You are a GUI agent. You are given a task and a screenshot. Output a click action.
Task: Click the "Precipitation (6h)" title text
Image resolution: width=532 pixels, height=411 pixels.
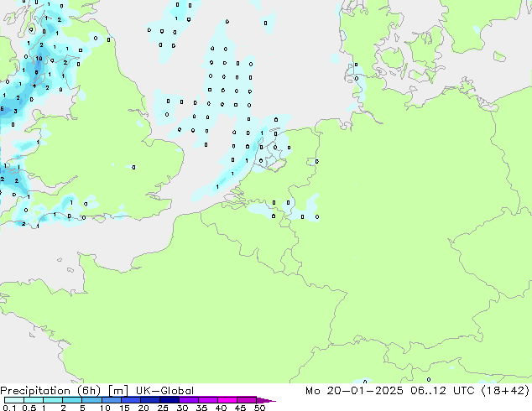tap(50, 391)
